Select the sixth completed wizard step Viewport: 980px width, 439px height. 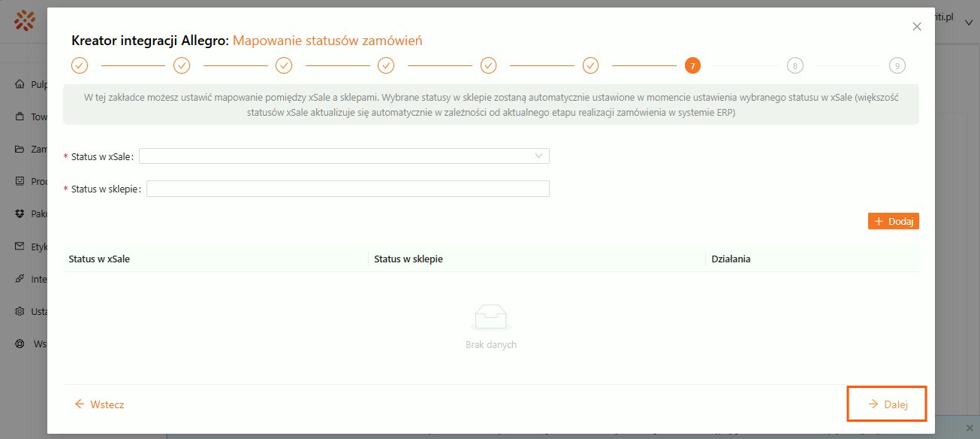pos(590,65)
